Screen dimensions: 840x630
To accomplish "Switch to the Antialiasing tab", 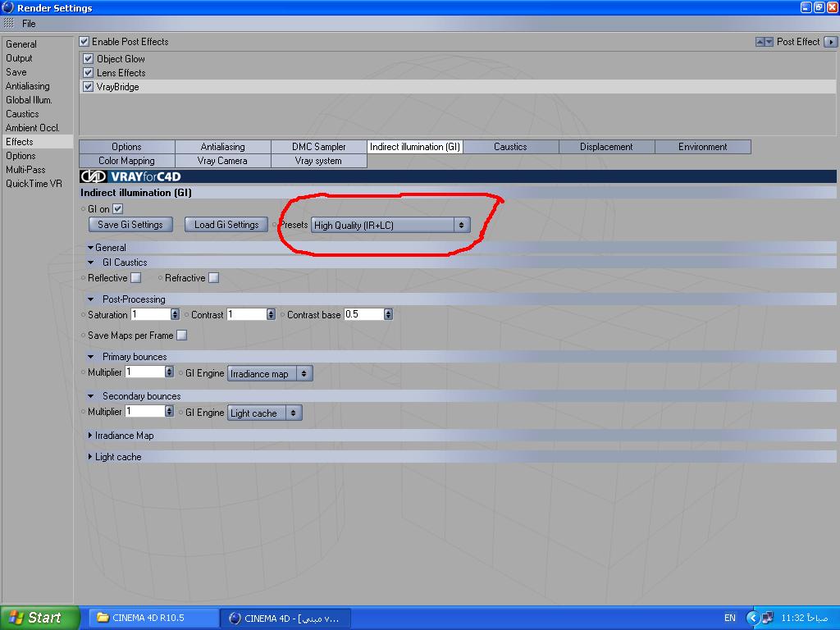I will coord(223,147).
